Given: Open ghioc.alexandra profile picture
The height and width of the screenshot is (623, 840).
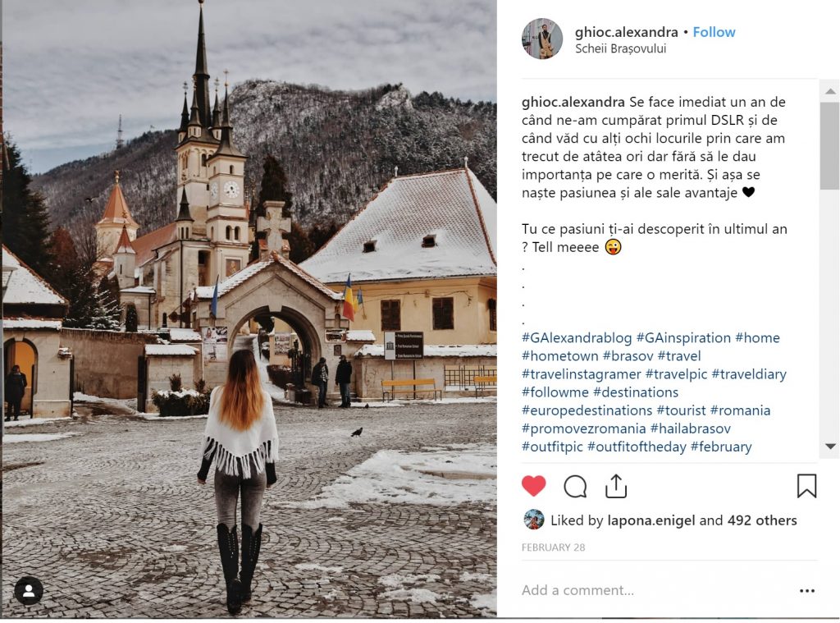Looking at the screenshot, I should [x=542, y=39].
